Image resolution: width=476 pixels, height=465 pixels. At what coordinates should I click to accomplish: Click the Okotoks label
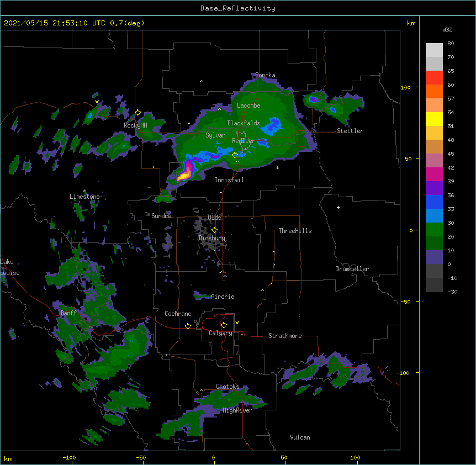point(228,387)
